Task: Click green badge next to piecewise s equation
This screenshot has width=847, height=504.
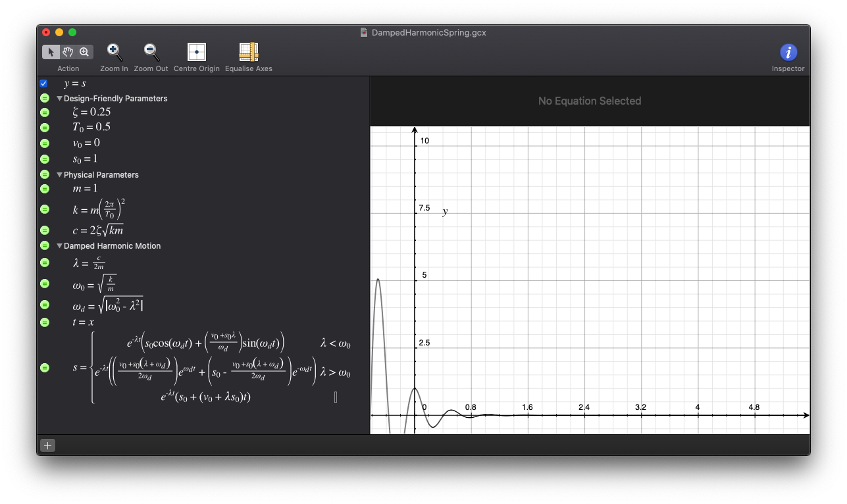Action: 45,367
